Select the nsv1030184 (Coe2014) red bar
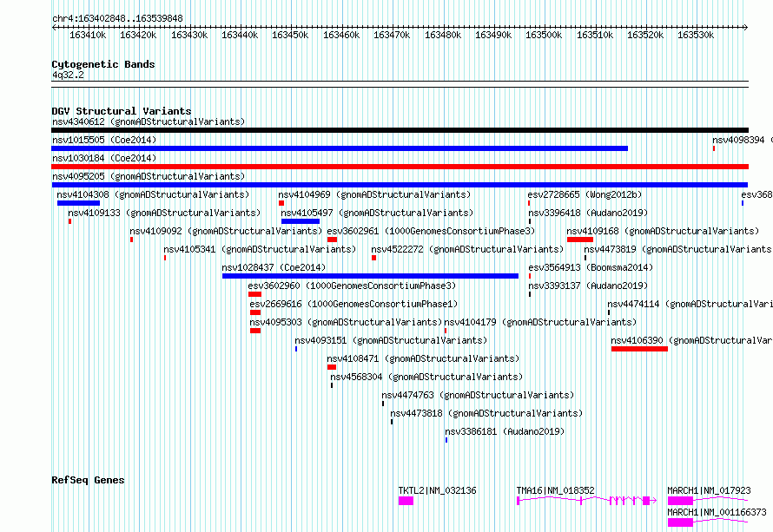Screen dimensions: 773x532 (400, 167)
